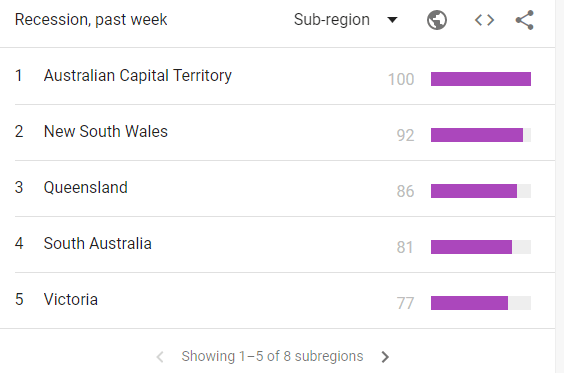
Task: Click the embed code brackets icon
Action: (484, 20)
